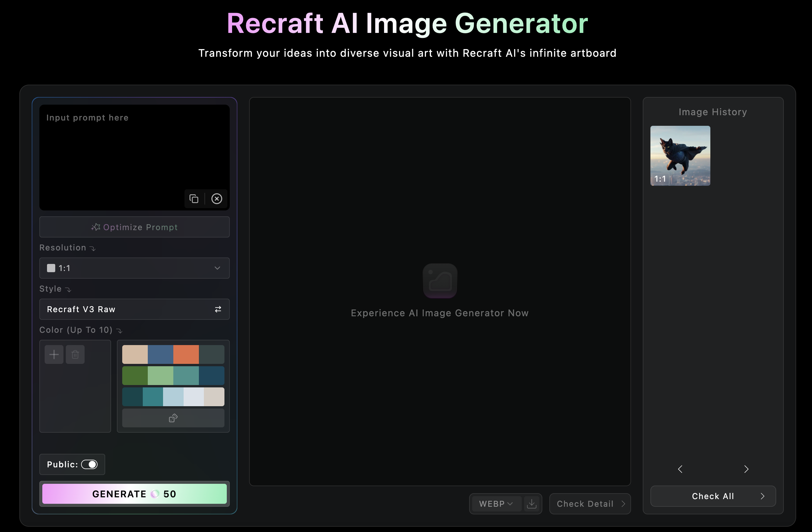The height and width of the screenshot is (532, 812).
Task: Enable or disable Public sharing toggle
Action: click(90, 464)
